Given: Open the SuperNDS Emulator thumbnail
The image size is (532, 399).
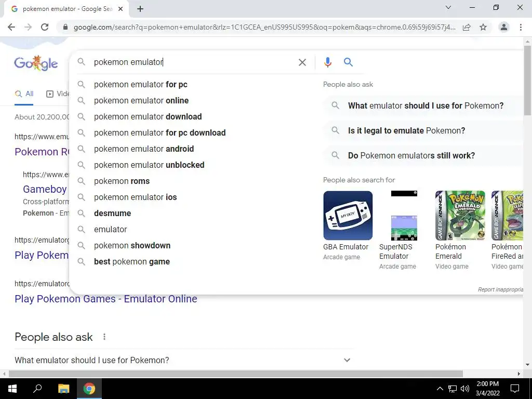Looking at the screenshot, I should pos(404,216).
